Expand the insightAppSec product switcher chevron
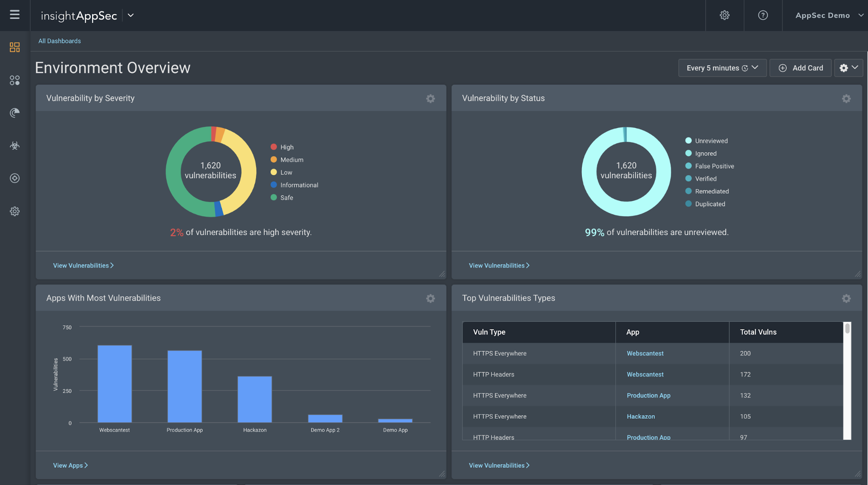This screenshot has width=868, height=485. pyautogui.click(x=131, y=15)
